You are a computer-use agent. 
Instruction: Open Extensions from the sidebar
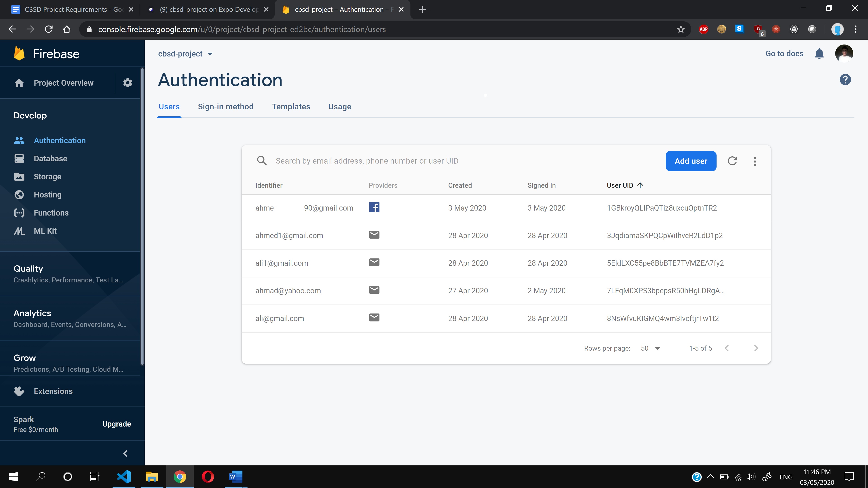53,391
